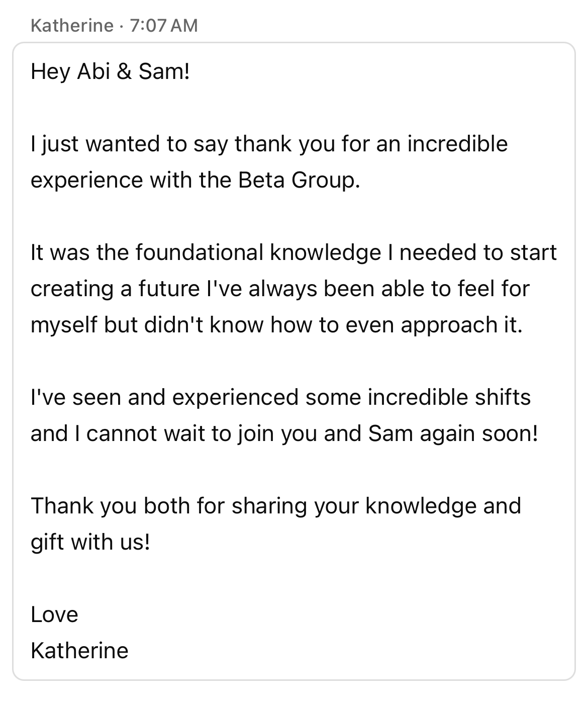
Task: Select the line starting "I just wanted to say"
Action: point(269,144)
